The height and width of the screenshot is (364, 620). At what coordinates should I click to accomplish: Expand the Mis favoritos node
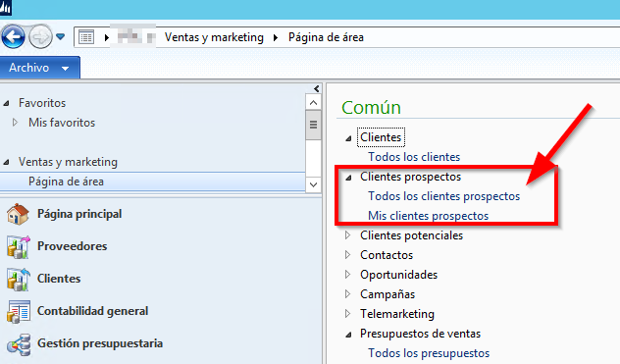[15, 123]
